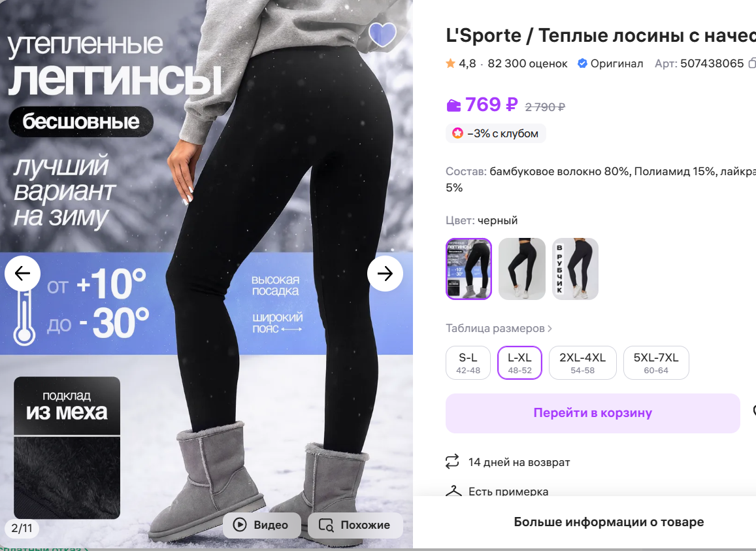This screenshot has height=551, width=756.
Task: Click the 14-day return arrows icon
Action: (452, 461)
